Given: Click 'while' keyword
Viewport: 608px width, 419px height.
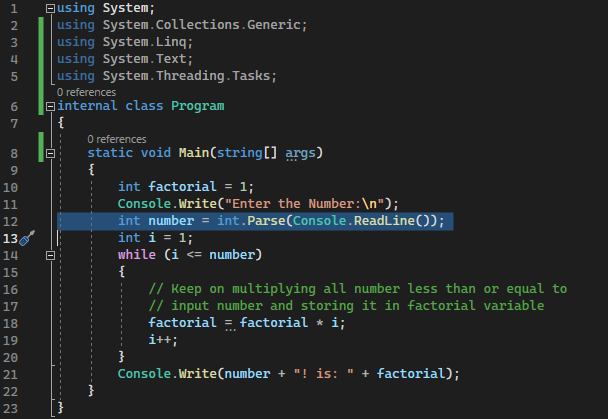Looking at the screenshot, I should point(137,255).
